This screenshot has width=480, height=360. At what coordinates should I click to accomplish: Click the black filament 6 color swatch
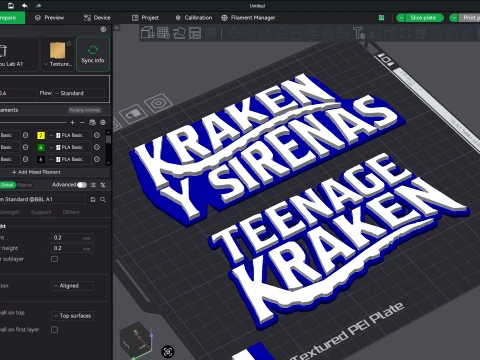[41, 159]
